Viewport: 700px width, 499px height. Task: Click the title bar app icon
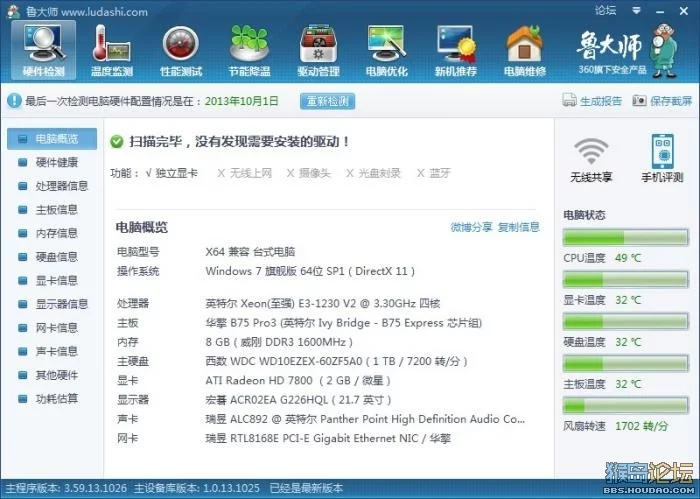pos(13,12)
